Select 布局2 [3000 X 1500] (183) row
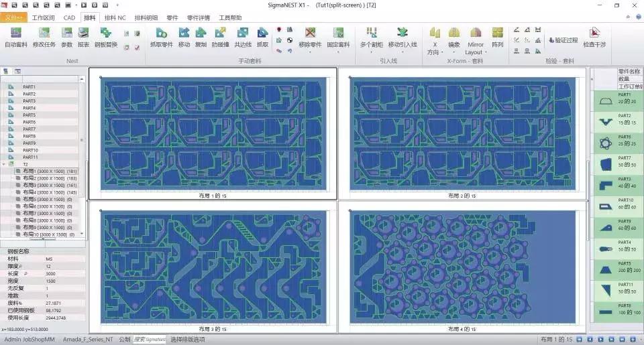 [46, 178]
